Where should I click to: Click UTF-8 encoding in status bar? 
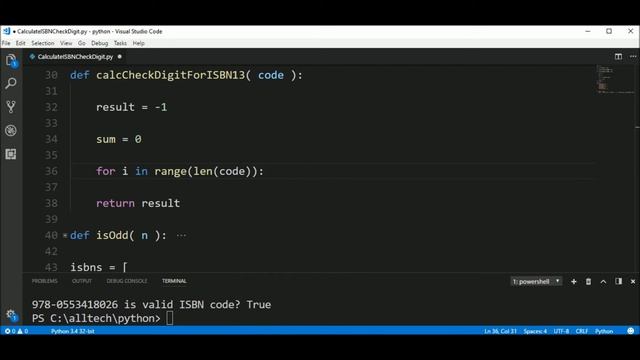point(561,331)
